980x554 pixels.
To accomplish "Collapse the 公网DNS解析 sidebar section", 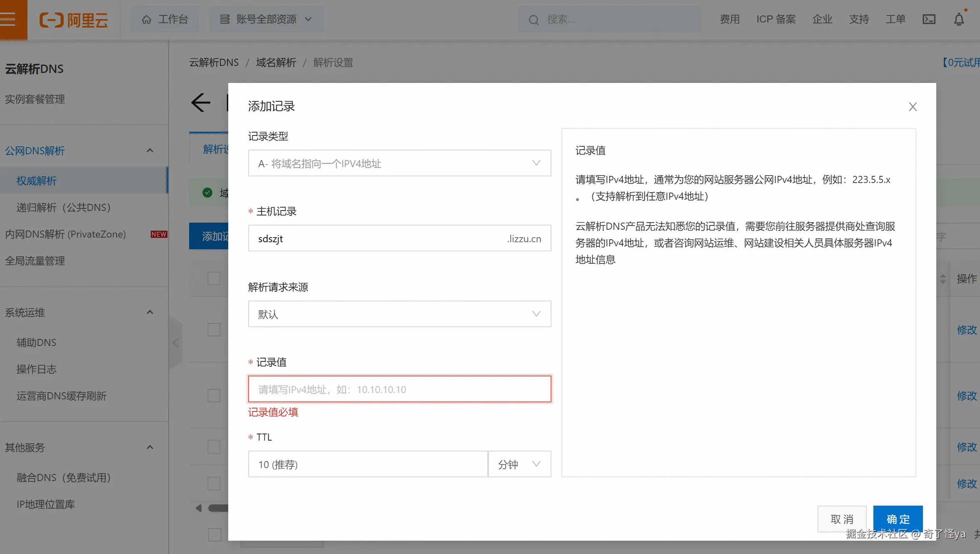I will (x=150, y=150).
